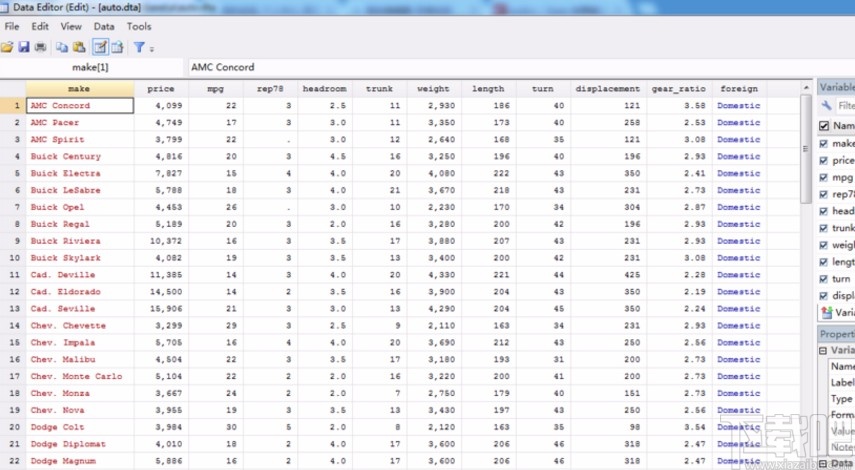Click the vertical scrollbar thumb of data grid

(x=806, y=148)
